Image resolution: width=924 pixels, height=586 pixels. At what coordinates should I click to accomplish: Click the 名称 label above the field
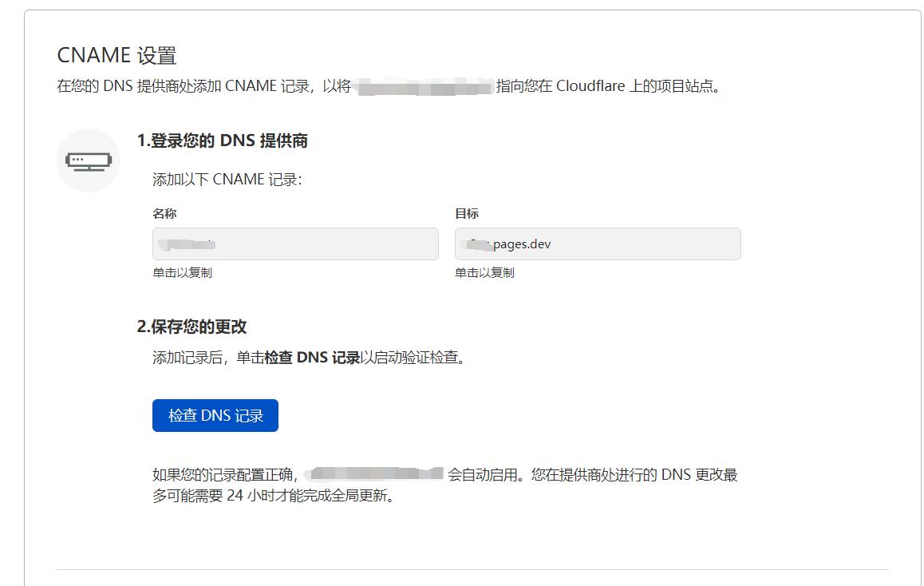[164, 214]
